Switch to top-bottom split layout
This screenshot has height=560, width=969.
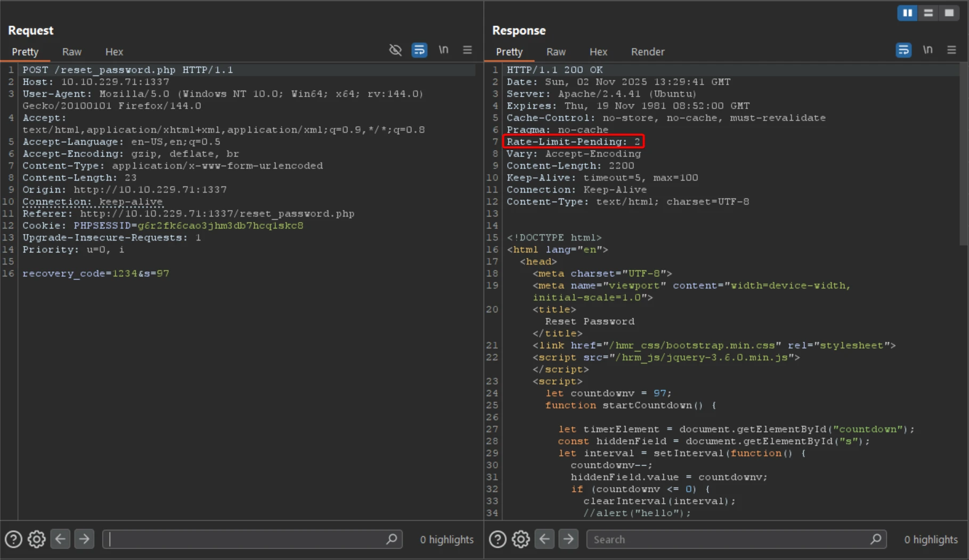[928, 13]
